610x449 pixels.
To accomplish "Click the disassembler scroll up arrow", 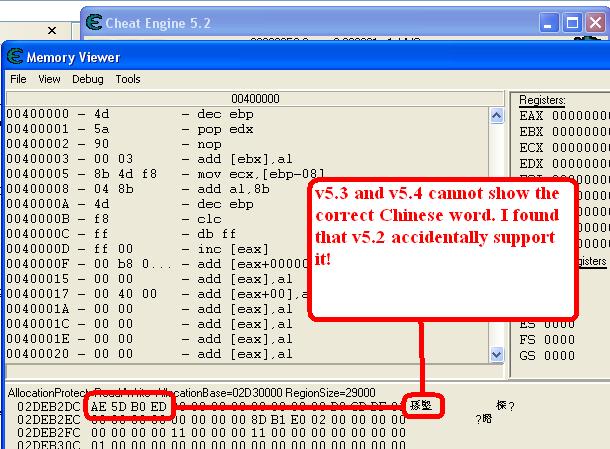I will click(x=496, y=116).
